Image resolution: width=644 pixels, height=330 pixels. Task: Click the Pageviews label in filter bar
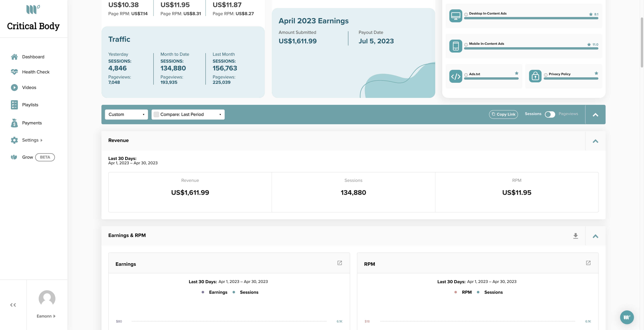tap(568, 114)
